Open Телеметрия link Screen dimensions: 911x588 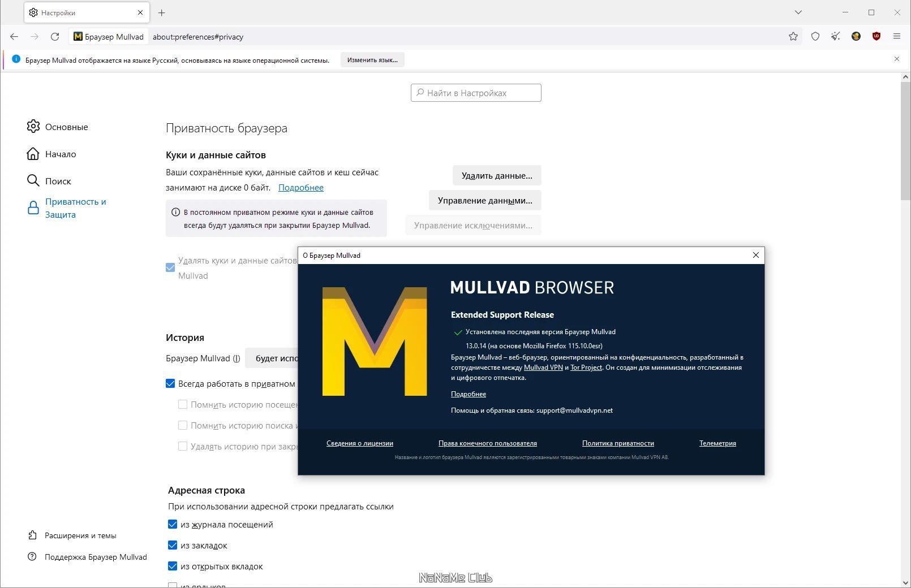click(x=717, y=443)
